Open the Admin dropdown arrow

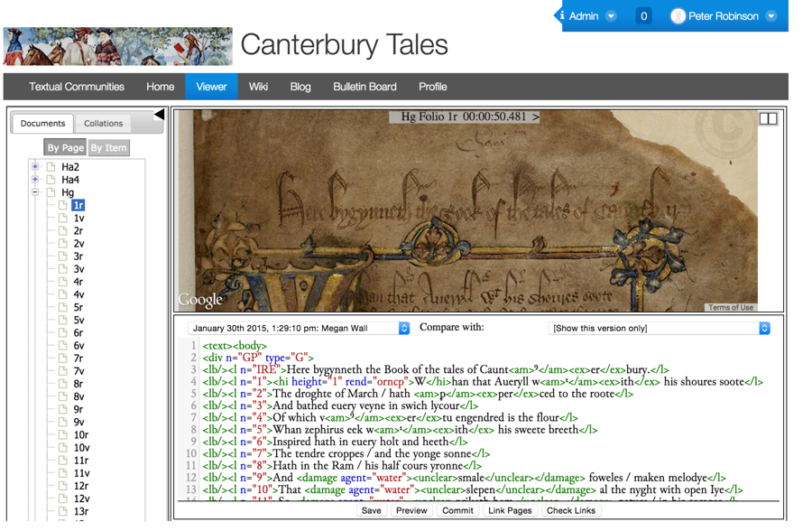coord(611,16)
